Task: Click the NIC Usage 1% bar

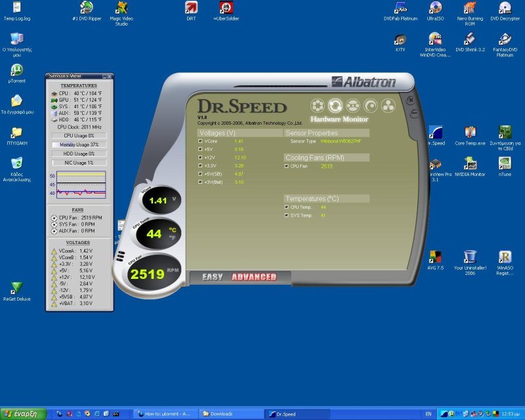Action: [x=79, y=163]
